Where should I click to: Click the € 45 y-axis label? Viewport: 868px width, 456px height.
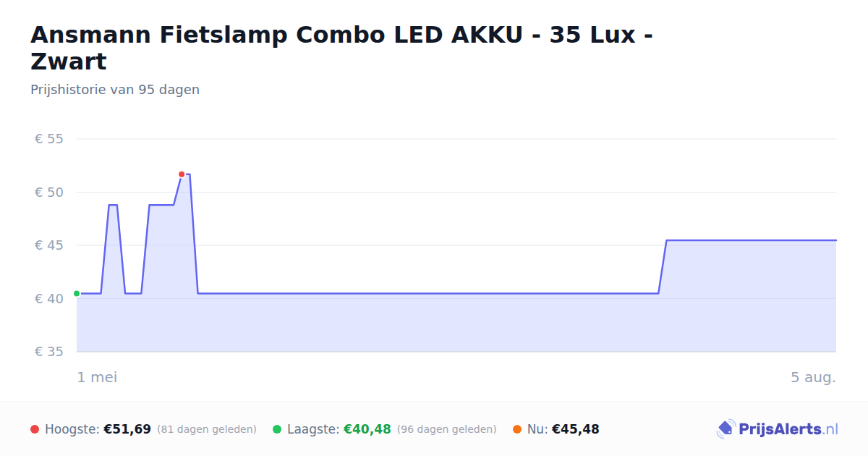pyautogui.click(x=49, y=245)
